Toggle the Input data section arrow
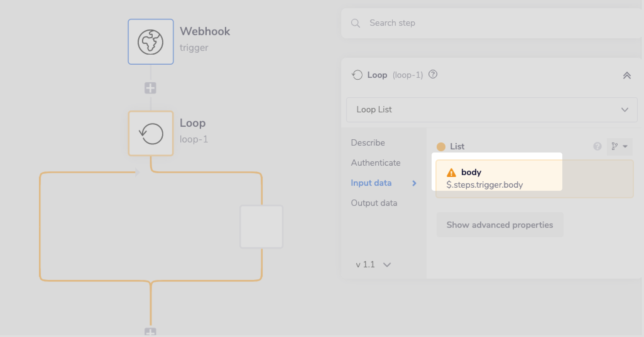The image size is (644, 337). [x=414, y=183]
